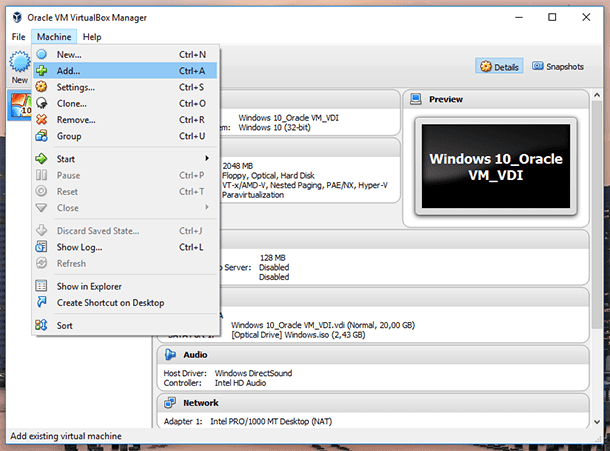Click the Group icon in the menu
Image resolution: width=610 pixels, height=451 pixels.
point(42,136)
